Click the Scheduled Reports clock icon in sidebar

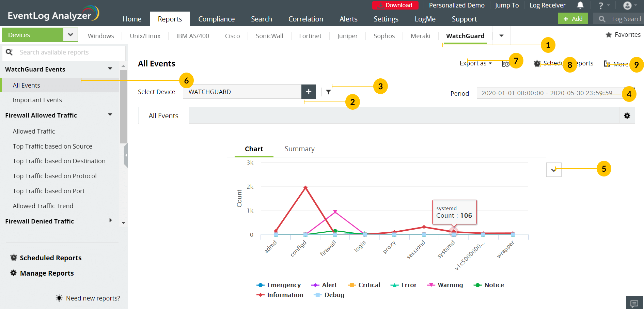[14, 258]
